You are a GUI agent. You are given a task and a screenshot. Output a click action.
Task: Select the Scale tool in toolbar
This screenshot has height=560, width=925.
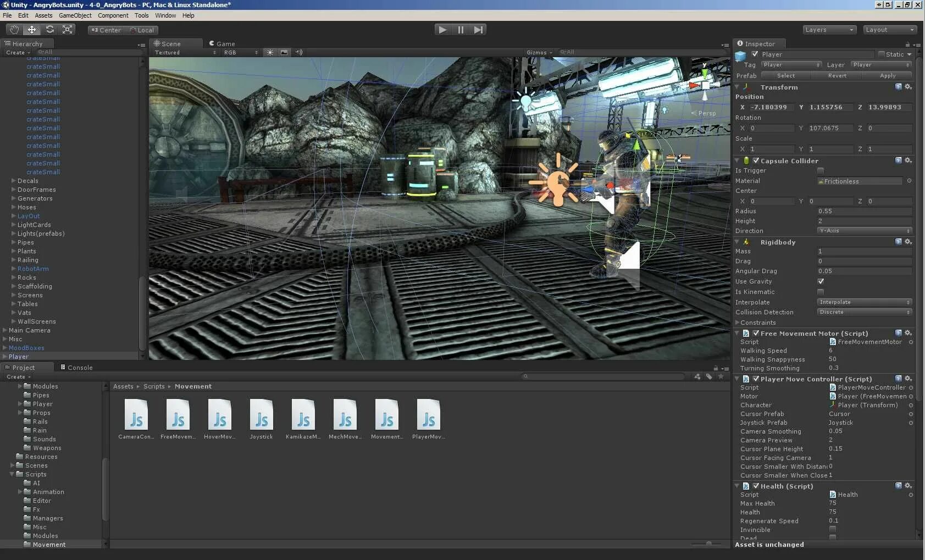68,30
